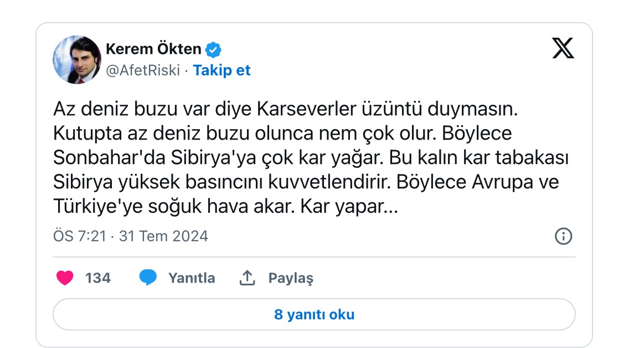
Task: Follow the account via Takip et
Action: (x=221, y=70)
